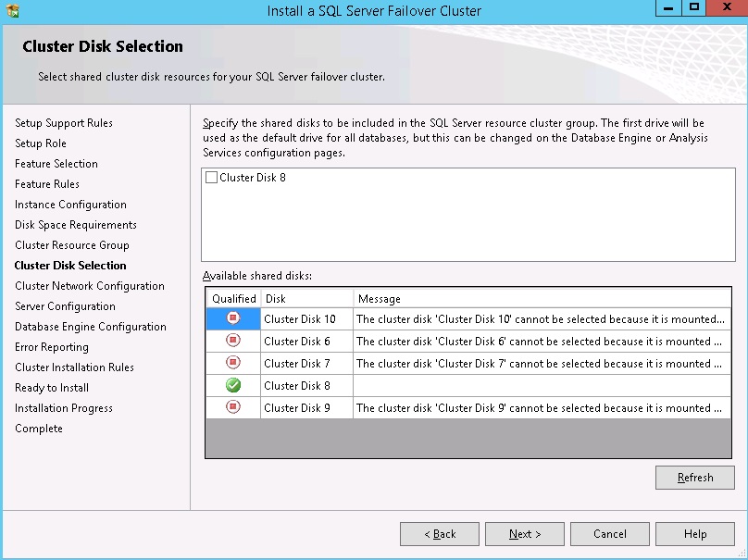Select Setup Support Rules step
The image size is (748, 560).
[64, 123]
